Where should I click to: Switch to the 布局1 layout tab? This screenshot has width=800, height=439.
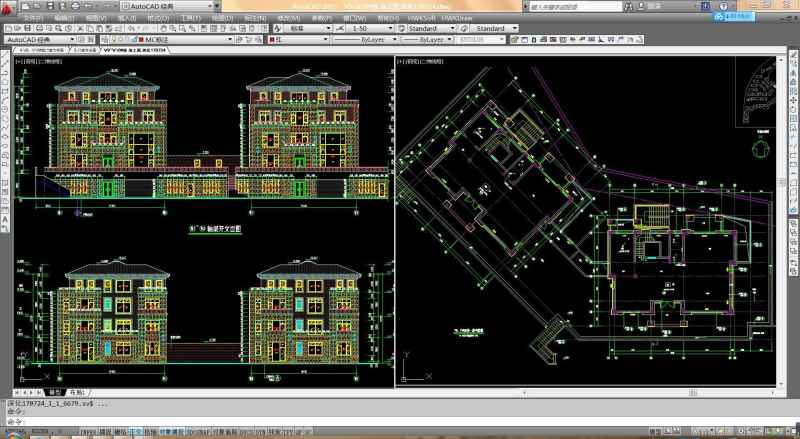[x=77, y=393]
